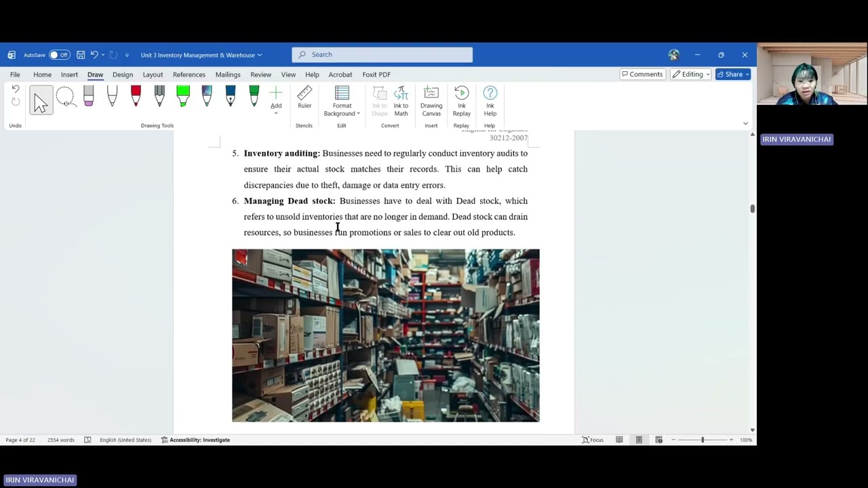868x488 pixels.
Task: Open the Editing mode dropdown
Action: coord(691,75)
